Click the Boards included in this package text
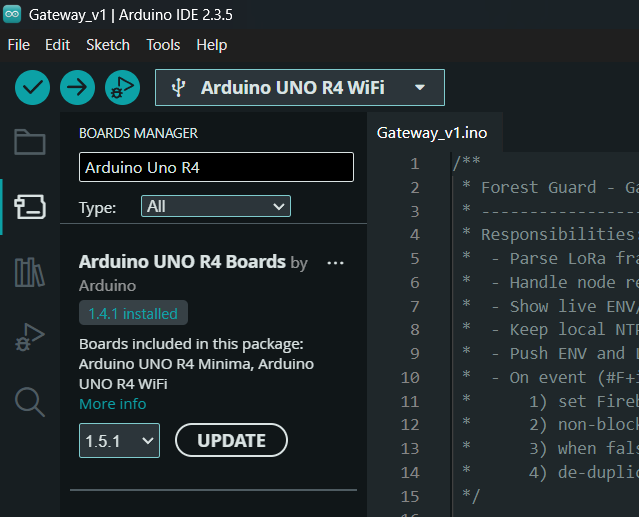The height and width of the screenshot is (517, 639). click(191, 344)
